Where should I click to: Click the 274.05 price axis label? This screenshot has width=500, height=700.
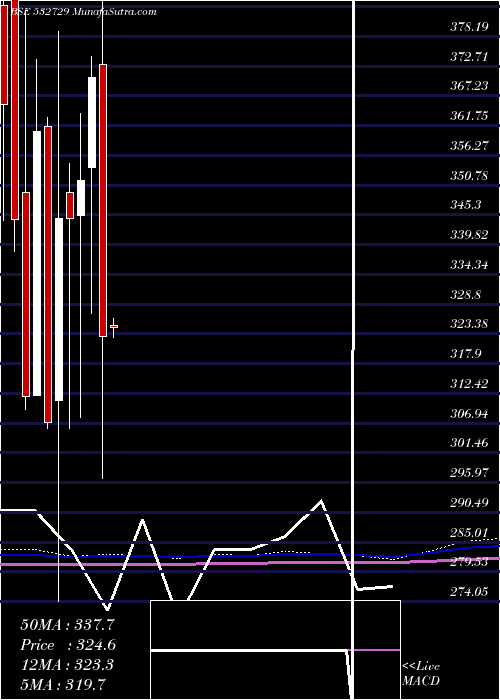point(469,592)
